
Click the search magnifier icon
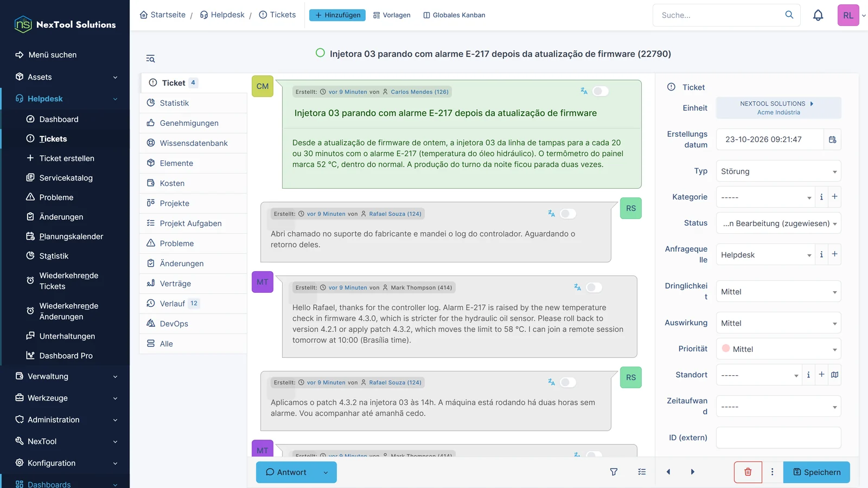(789, 15)
